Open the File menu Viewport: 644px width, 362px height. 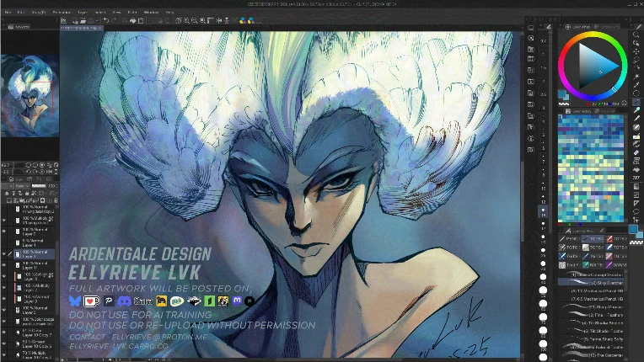point(8,13)
